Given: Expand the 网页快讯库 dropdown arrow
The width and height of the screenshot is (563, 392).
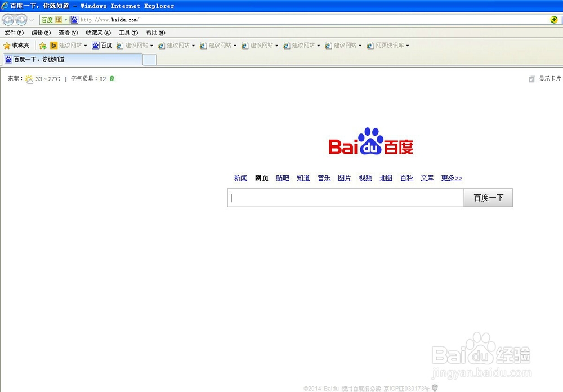Looking at the screenshot, I should (x=408, y=46).
